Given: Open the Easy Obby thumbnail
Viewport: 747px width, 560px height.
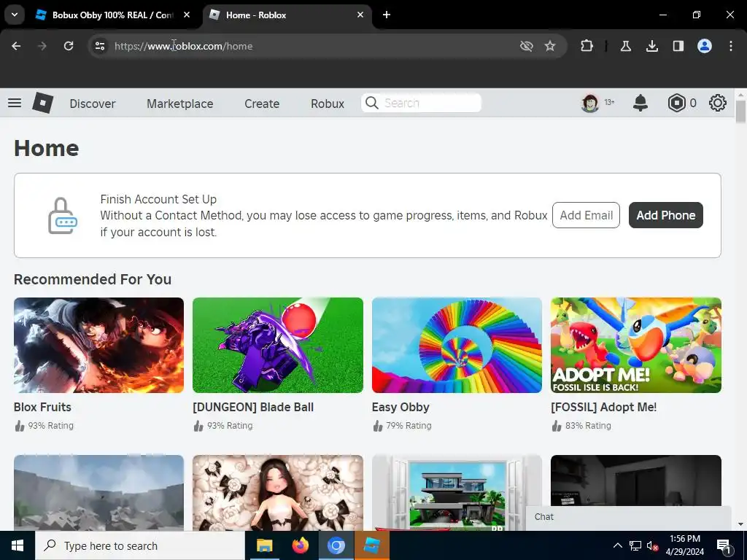Looking at the screenshot, I should [x=457, y=345].
